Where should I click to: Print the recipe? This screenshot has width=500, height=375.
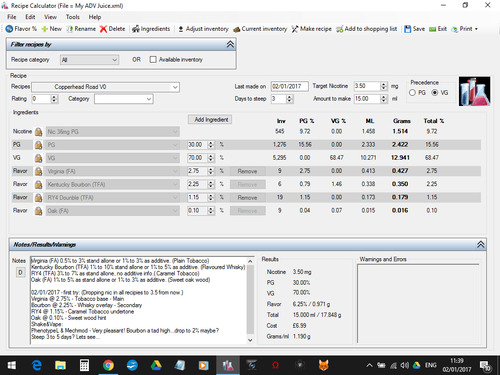click(462, 29)
